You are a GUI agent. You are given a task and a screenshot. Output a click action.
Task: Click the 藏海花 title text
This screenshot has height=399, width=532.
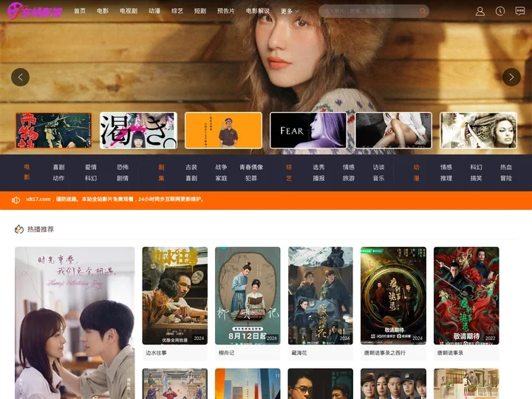[299, 353]
